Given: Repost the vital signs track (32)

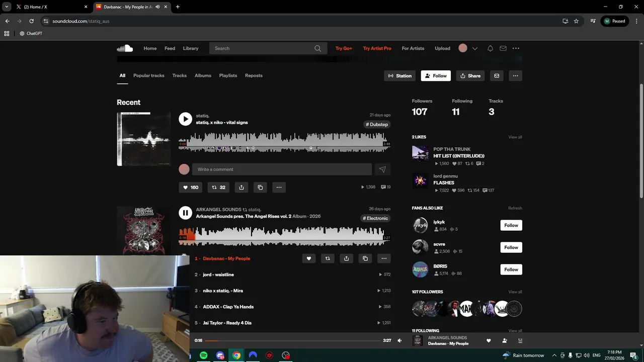Looking at the screenshot, I should 218,187.
